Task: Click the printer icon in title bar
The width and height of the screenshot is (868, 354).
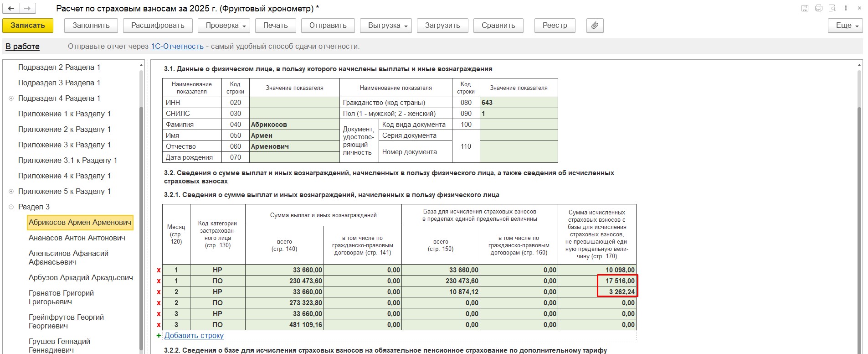Action: tap(818, 8)
